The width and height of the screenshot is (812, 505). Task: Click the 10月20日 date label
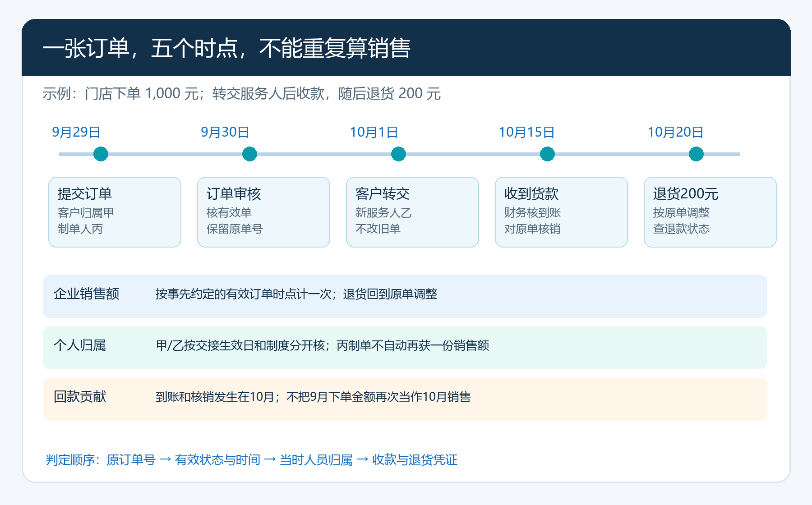(675, 132)
